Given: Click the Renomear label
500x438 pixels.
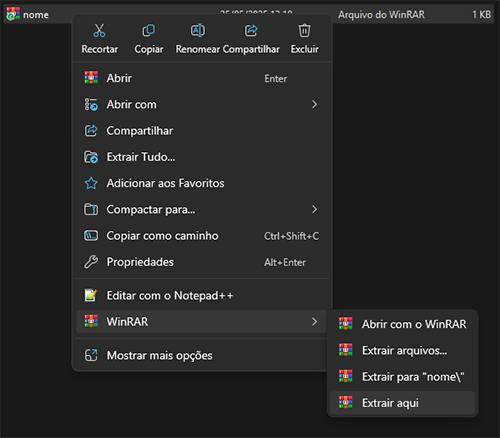Looking at the screenshot, I should [x=198, y=49].
